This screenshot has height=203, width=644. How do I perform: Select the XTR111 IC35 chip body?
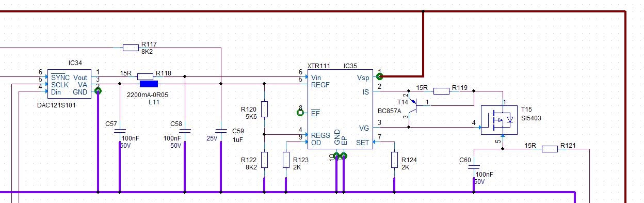coord(340,110)
